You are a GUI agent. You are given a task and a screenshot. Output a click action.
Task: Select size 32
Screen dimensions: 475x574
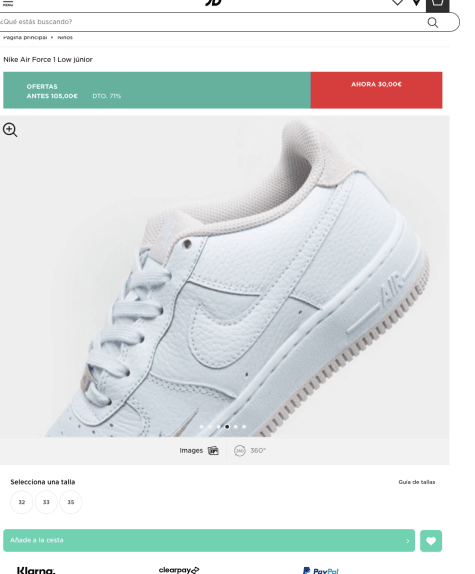(x=22, y=502)
